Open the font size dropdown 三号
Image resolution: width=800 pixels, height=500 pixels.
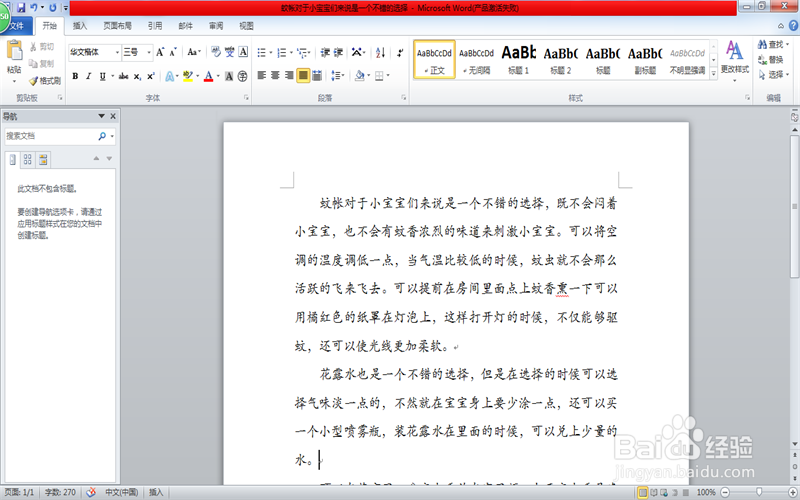click(x=149, y=52)
